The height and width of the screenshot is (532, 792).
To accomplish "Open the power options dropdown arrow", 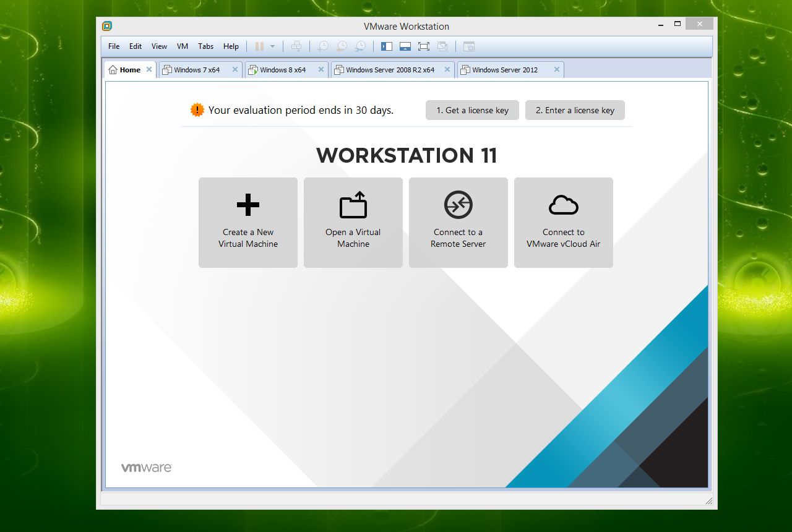I will 272,46.
